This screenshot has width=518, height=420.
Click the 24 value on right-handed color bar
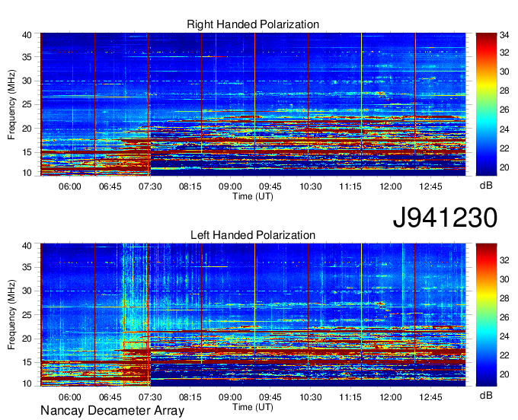[504, 129]
